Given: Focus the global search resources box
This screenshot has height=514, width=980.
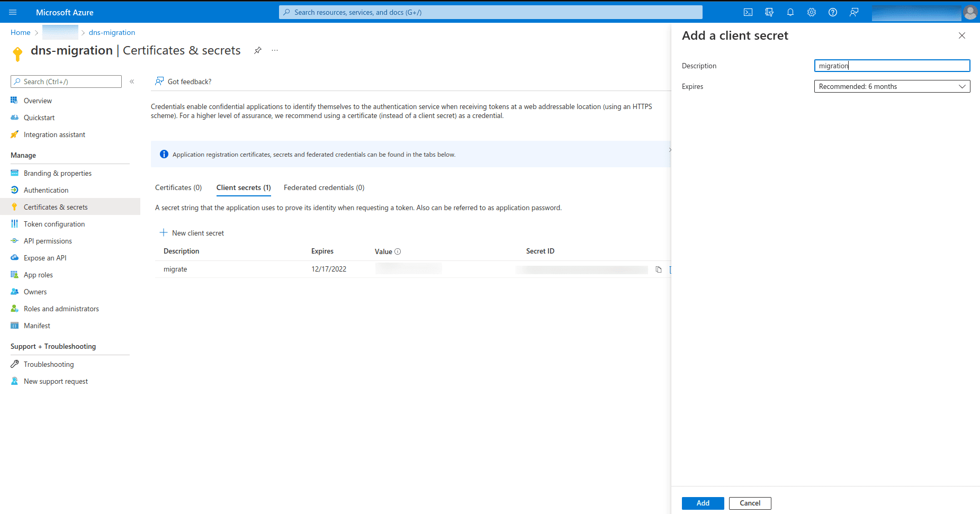Looking at the screenshot, I should coord(491,12).
